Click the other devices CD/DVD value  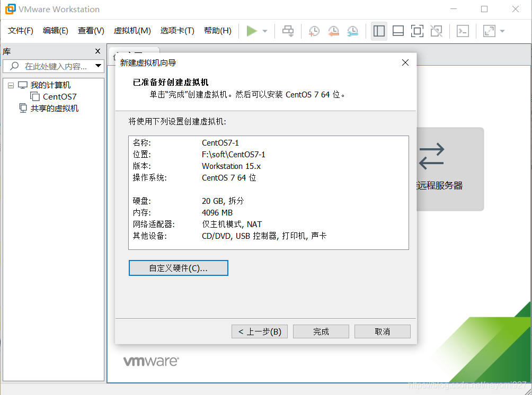(x=264, y=236)
